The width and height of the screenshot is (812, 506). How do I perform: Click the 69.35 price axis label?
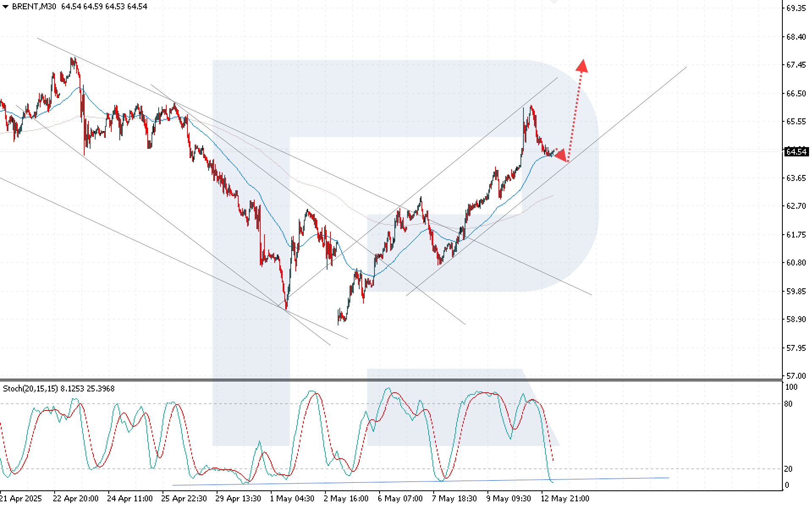point(795,8)
